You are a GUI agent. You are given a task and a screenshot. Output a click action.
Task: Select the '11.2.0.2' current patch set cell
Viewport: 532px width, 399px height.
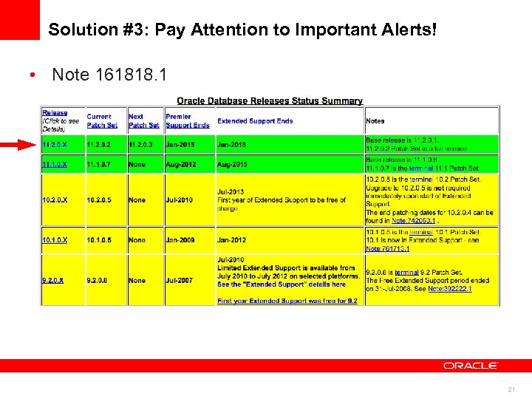[106, 145]
